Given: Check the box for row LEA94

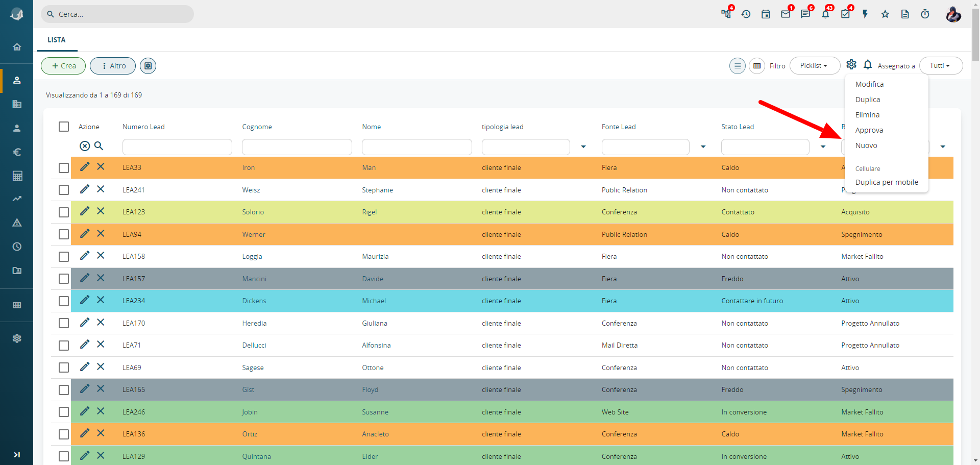Looking at the screenshot, I should click(x=64, y=234).
